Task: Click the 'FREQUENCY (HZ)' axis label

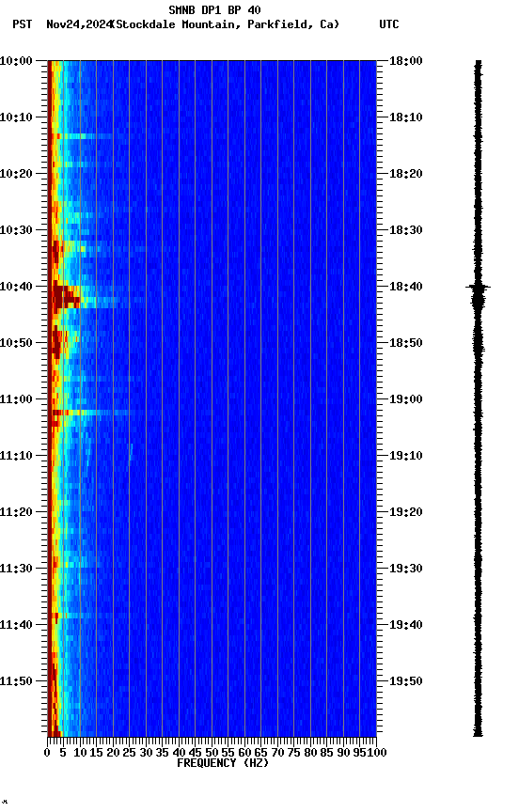Action: pyautogui.click(x=223, y=764)
